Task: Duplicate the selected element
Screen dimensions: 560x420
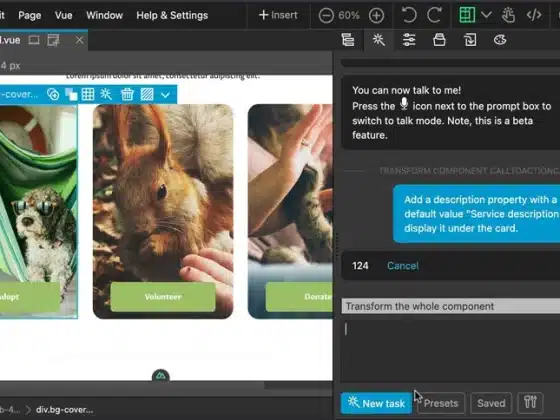Action: coord(71,95)
